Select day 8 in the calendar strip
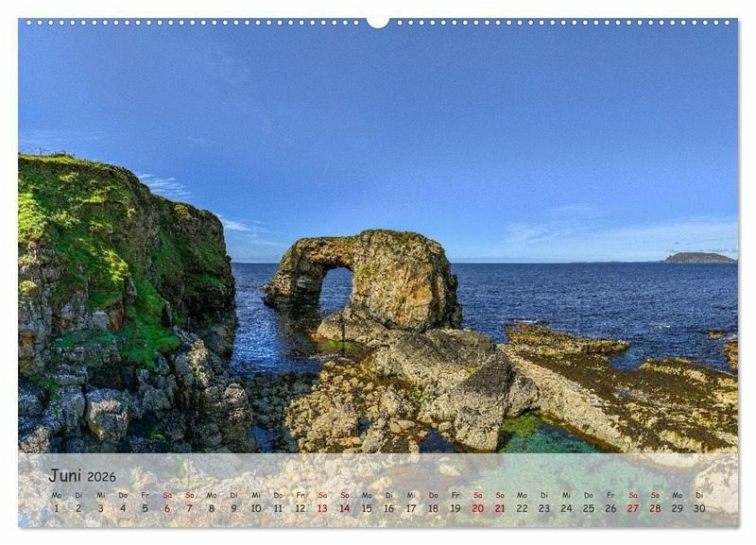The height and width of the screenshot is (545, 756). (212, 508)
